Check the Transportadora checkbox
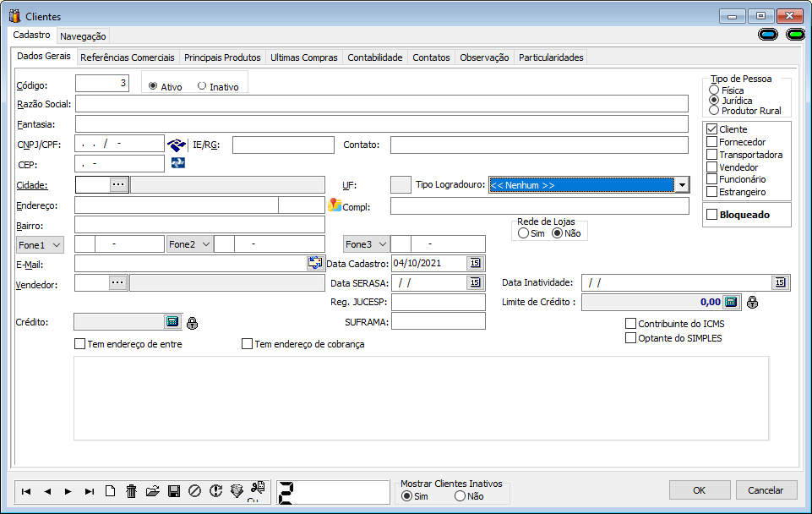The width and height of the screenshot is (812, 514). [712, 155]
